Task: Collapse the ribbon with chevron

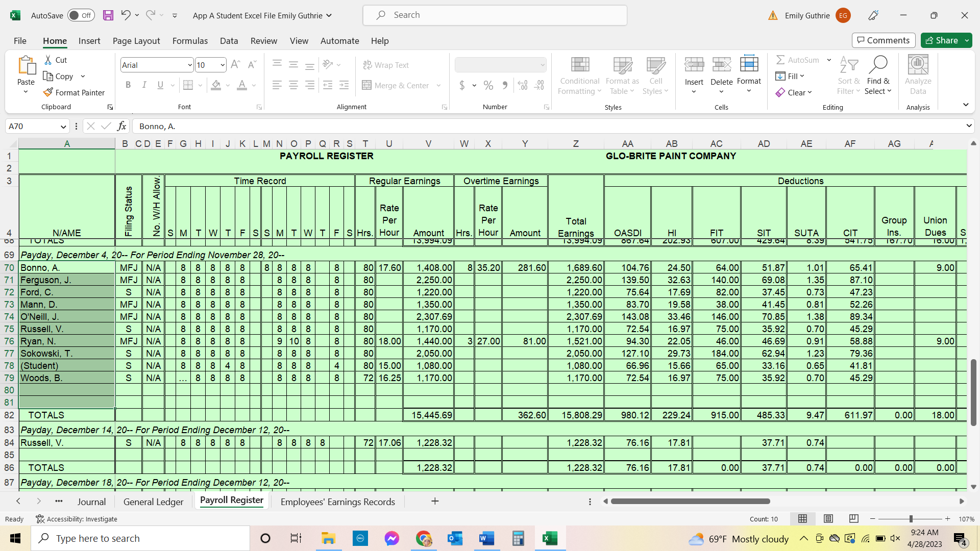Action: (x=966, y=105)
